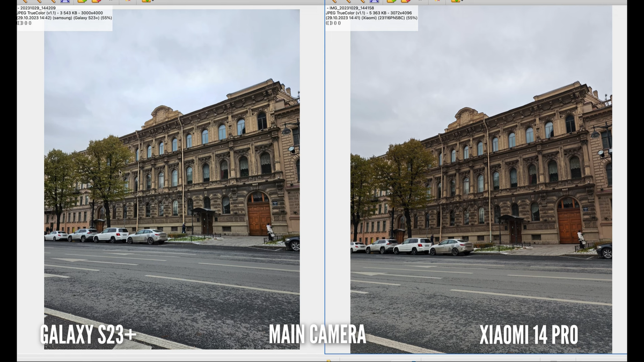The width and height of the screenshot is (644, 362).
Task: Select the Galaxy S23+ photo in left pane
Action: [172, 179]
